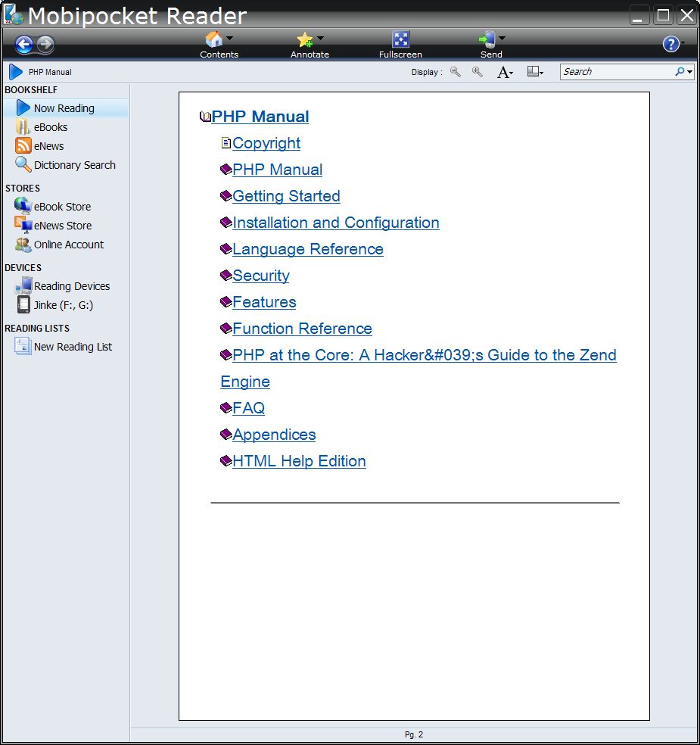Click the Jinke e-reader device icon
700x745 pixels.
pos(23,304)
